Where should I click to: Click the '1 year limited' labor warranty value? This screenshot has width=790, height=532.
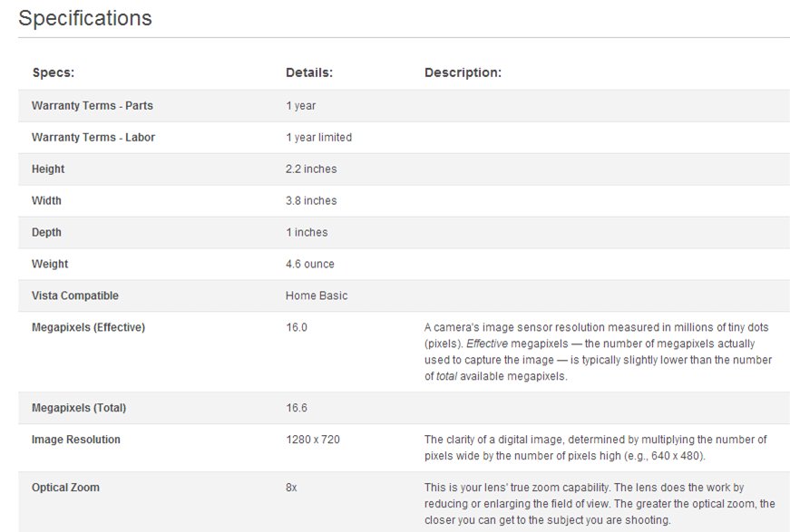(319, 138)
